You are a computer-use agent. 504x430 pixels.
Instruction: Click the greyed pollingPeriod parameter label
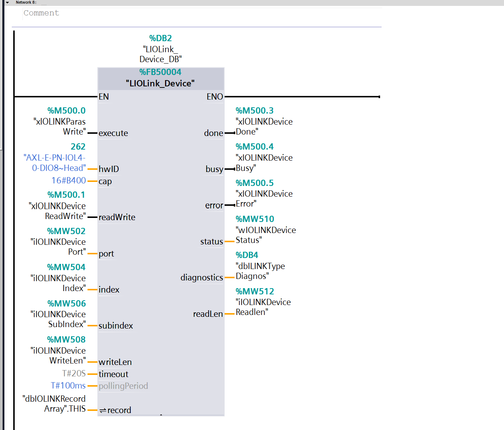pos(123,386)
